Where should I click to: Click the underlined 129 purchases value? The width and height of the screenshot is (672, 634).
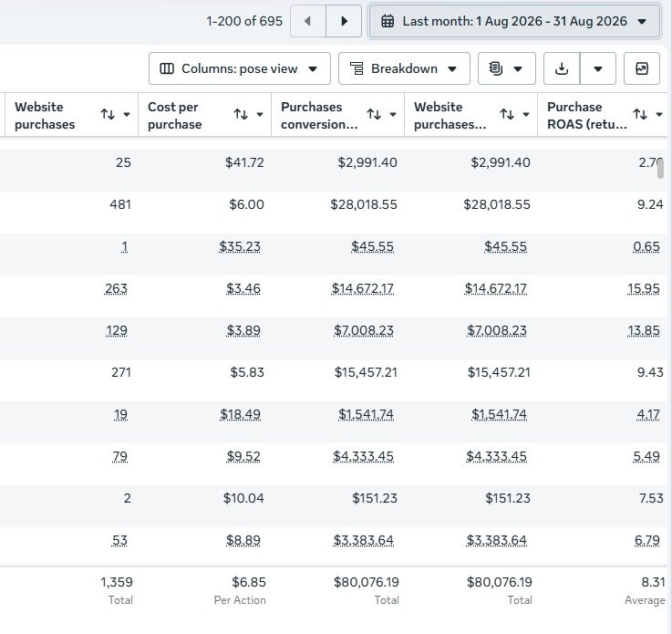(117, 330)
